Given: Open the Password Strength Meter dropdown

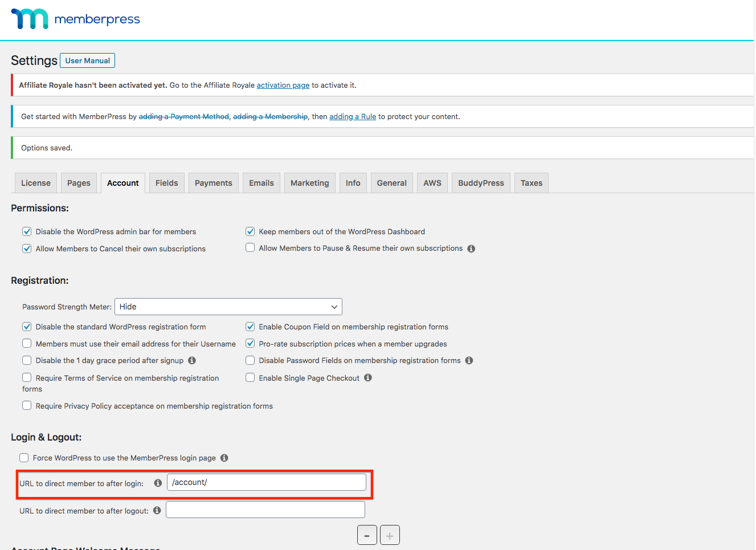Looking at the screenshot, I should (x=228, y=307).
